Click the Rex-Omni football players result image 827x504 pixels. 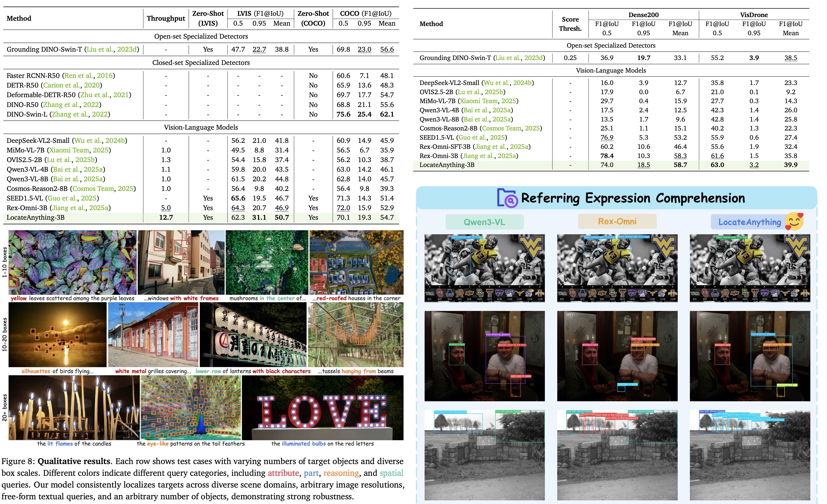coord(617,268)
